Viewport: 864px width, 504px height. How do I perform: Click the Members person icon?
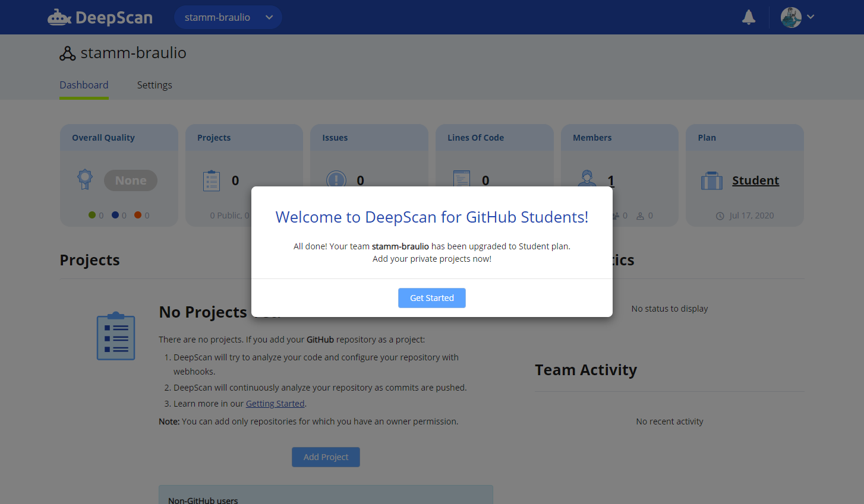(587, 178)
